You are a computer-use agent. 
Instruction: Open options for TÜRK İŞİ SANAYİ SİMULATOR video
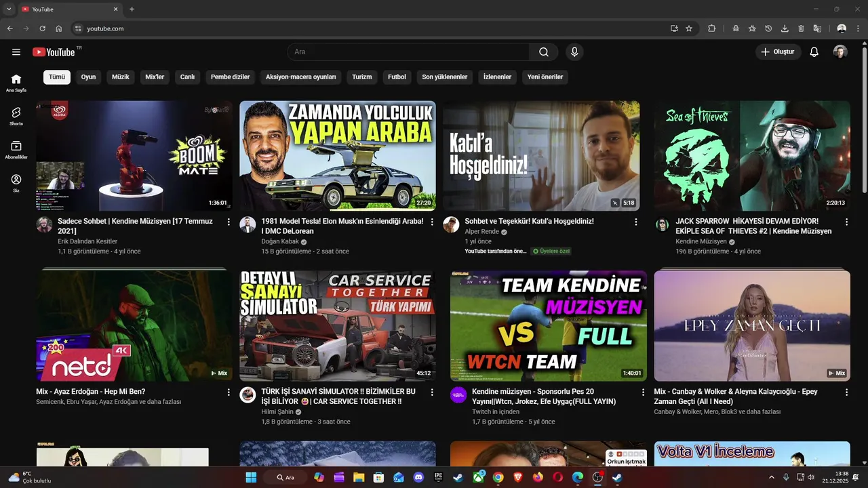[432, 392]
